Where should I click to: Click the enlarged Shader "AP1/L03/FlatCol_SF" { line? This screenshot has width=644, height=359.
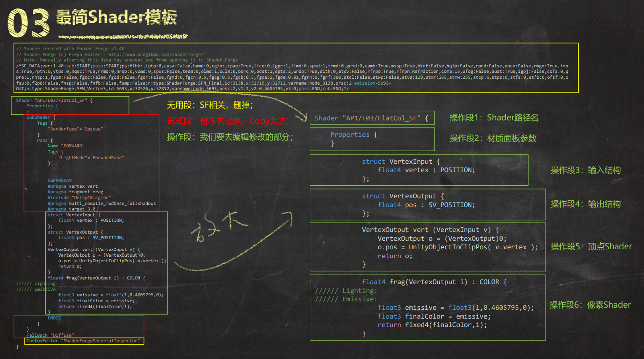tap(371, 118)
